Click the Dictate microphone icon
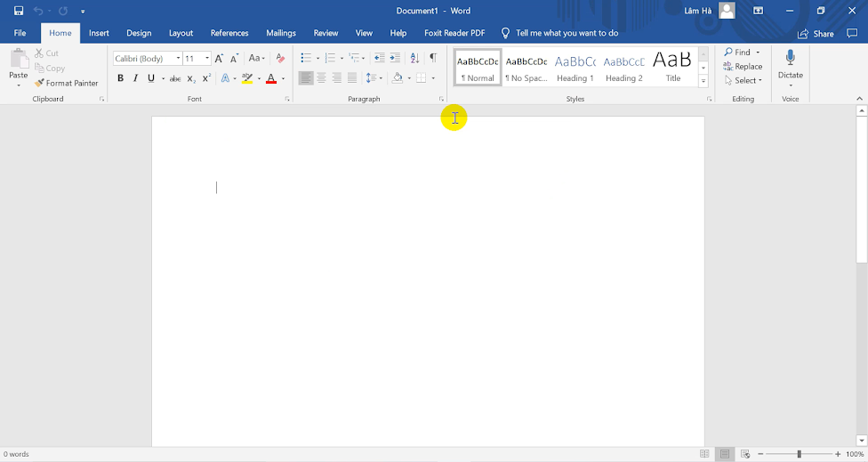868x462 pixels. [x=790, y=58]
